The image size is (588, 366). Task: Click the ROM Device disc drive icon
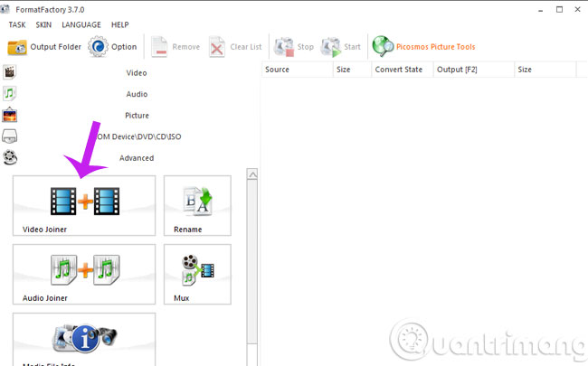coord(9,136)
